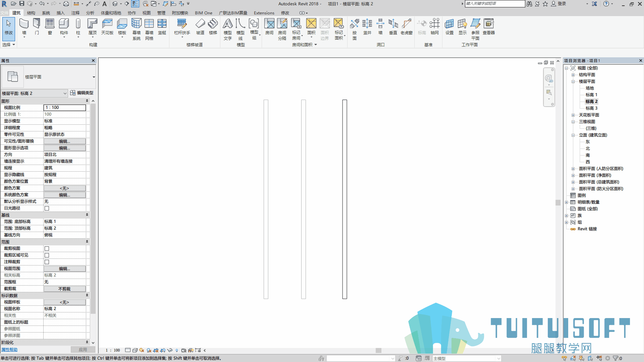The image size is (644, 362).
Task: Select the Door (门) tool
Action: (x=37, y=26)
